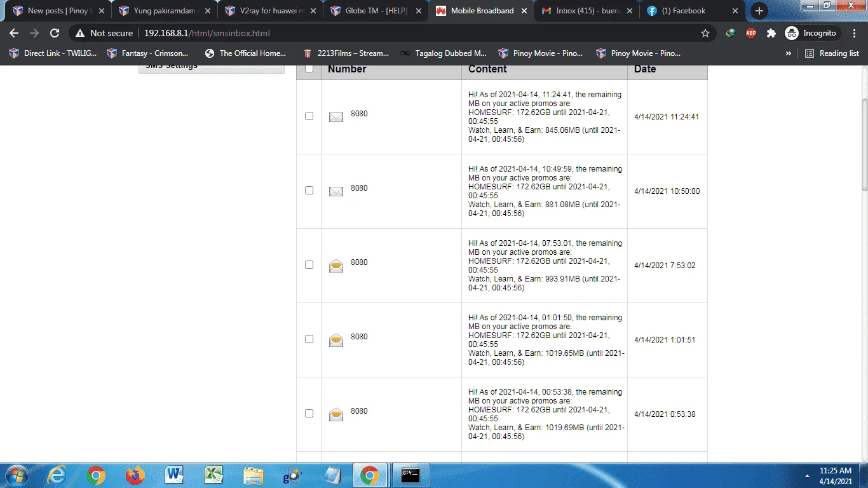This screenshot has height=488, width=868.
Task: Click the Number column header
Action: pos(347,69)
